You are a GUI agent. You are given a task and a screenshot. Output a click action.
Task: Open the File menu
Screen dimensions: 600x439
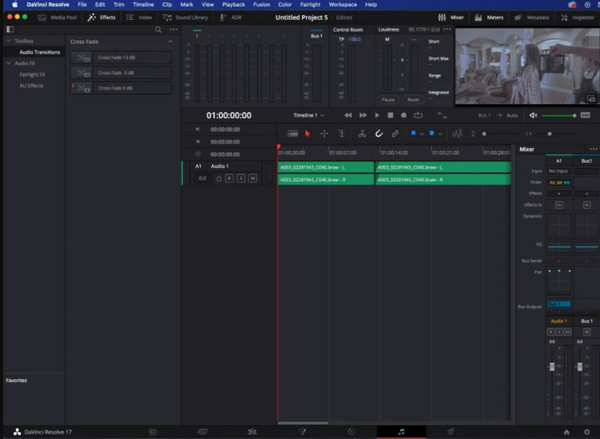82,5
